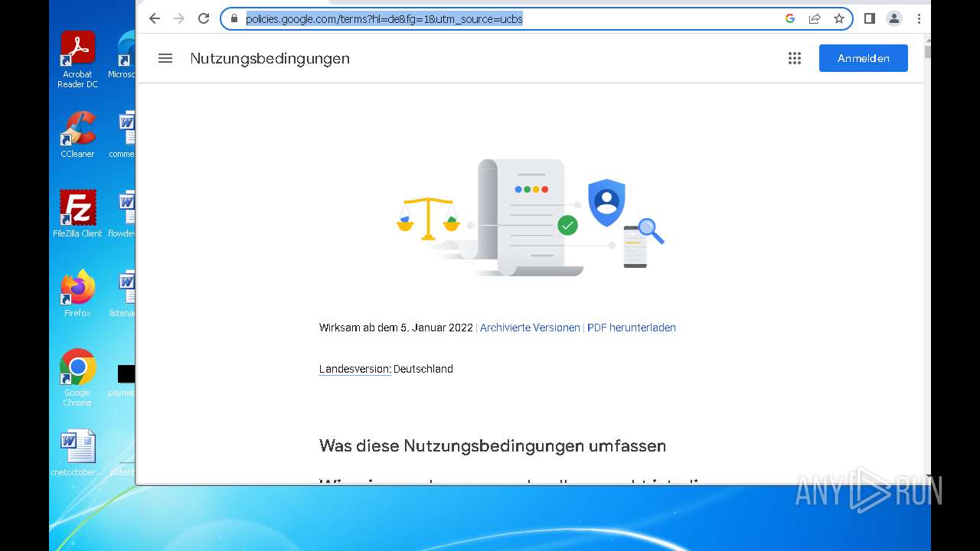
Task: Click the Landesversion link
Action: (355, 369)
